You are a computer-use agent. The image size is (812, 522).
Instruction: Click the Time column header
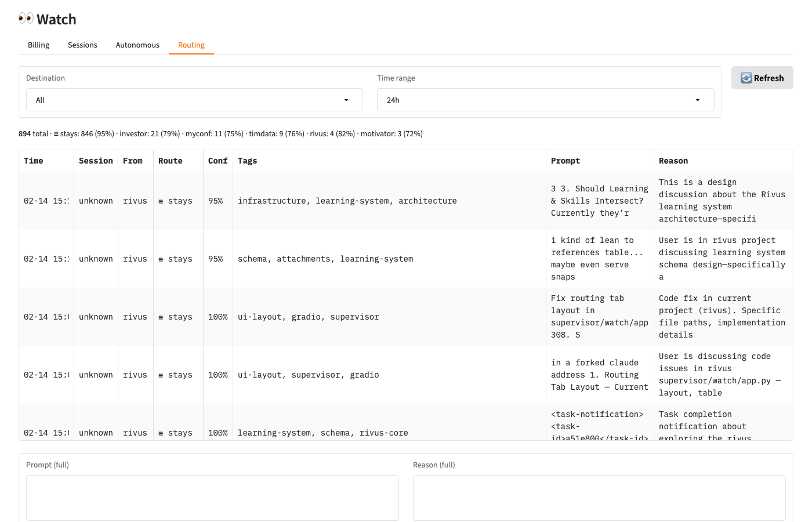[x=34, y=161]
